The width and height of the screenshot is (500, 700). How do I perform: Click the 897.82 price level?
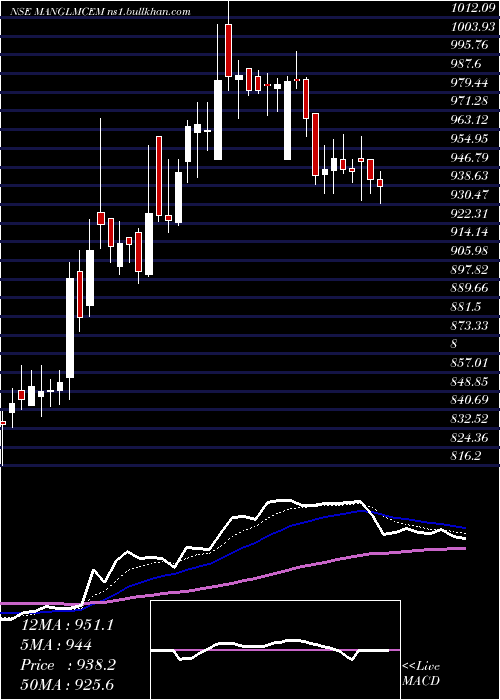471,270
